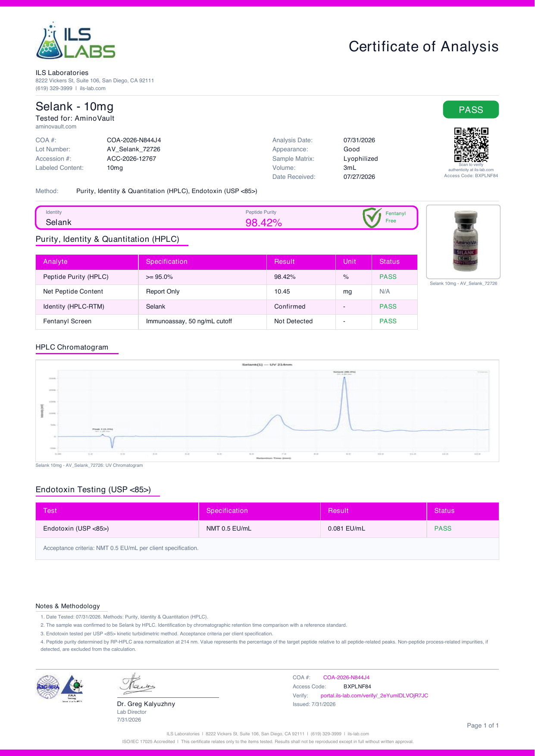Click the Issued: 7/31/2026 text
The image size is (535, 756).
click(x=314, y=704)
